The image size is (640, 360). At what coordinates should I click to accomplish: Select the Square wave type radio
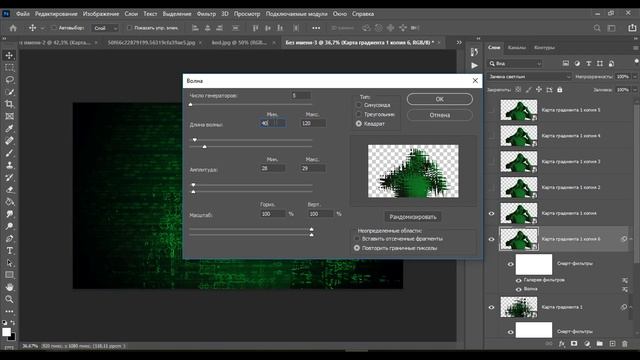359,123
